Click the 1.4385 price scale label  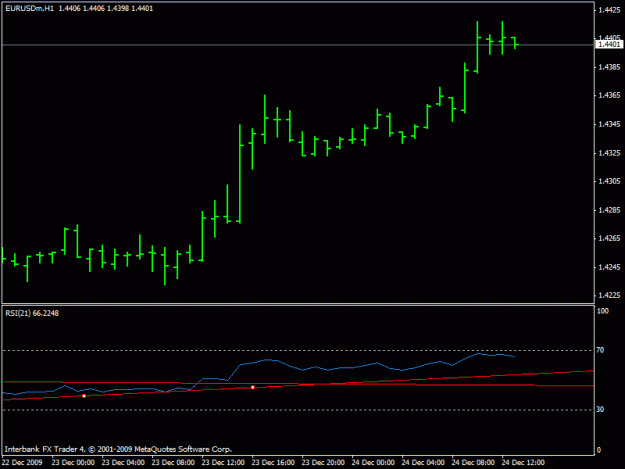(x=609, y=67)
